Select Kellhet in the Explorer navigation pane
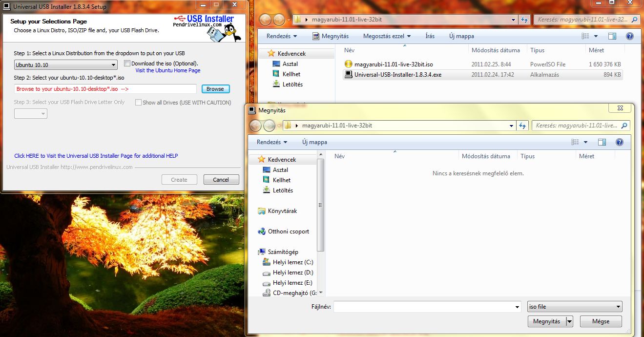 (291, 74)
